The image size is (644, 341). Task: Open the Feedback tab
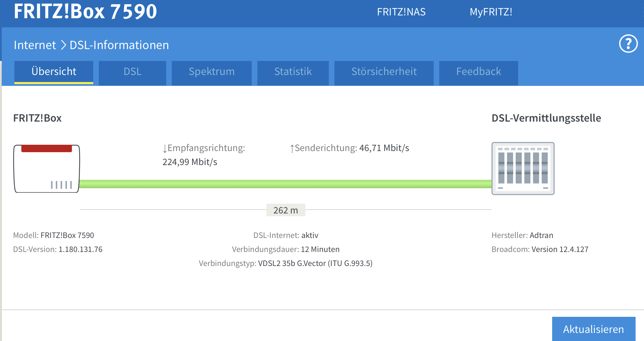(479, 73)
